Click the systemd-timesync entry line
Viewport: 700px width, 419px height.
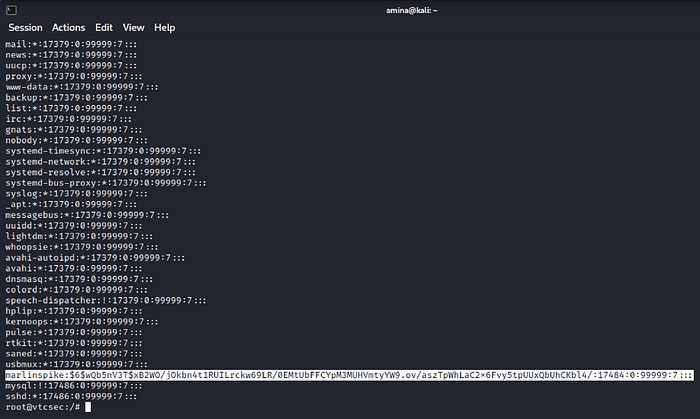[x=103, y=151]
